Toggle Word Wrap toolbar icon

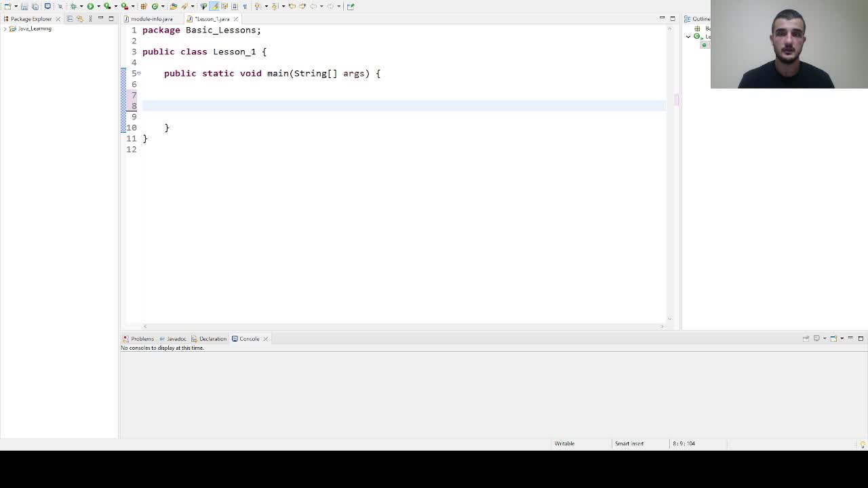coord(224,6)
